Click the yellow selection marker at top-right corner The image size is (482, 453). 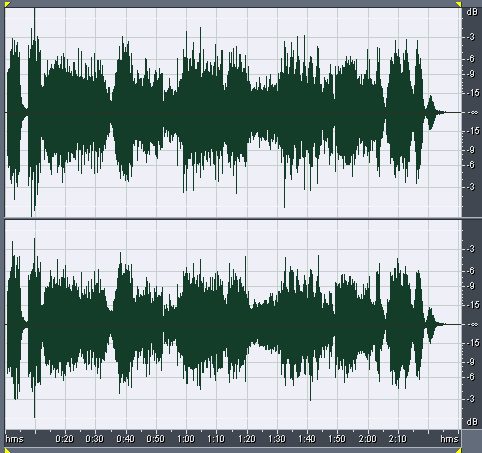[x=459, y=4]
